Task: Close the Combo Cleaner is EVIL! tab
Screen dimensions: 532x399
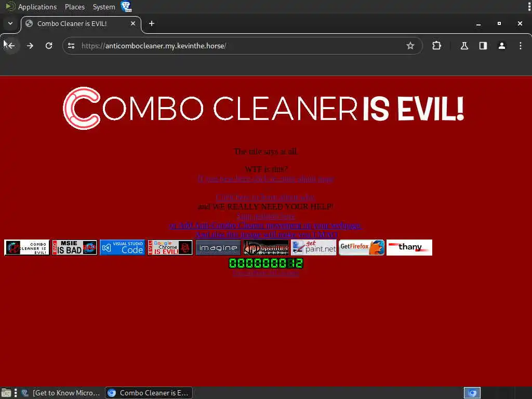Action: tap(133, 23)
